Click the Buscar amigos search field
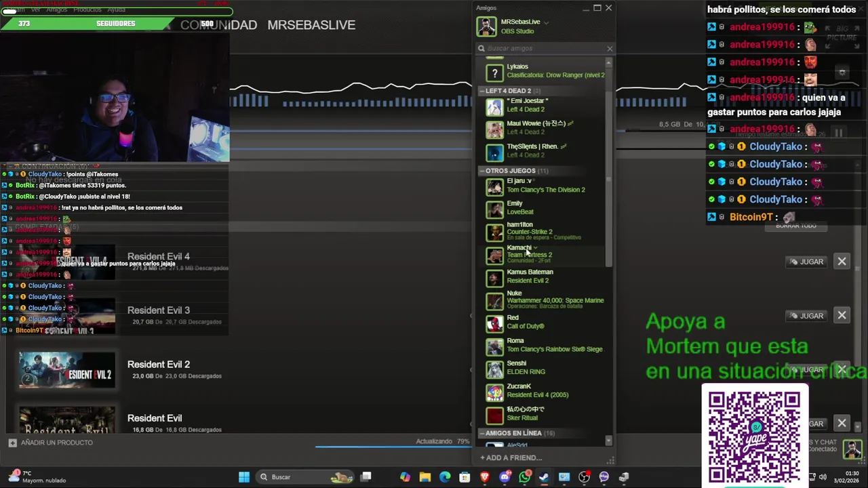This screenshot has width=868, height=488. [x=542, y=48]
